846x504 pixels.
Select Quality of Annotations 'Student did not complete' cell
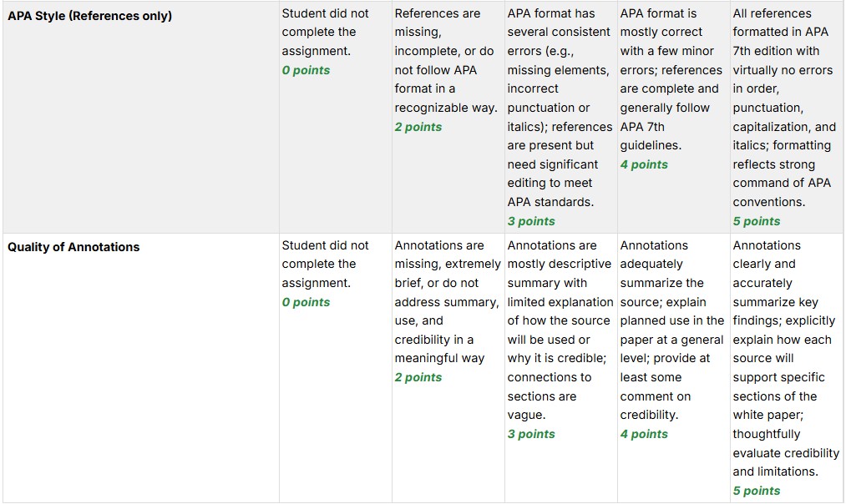(x=325, y=265)
